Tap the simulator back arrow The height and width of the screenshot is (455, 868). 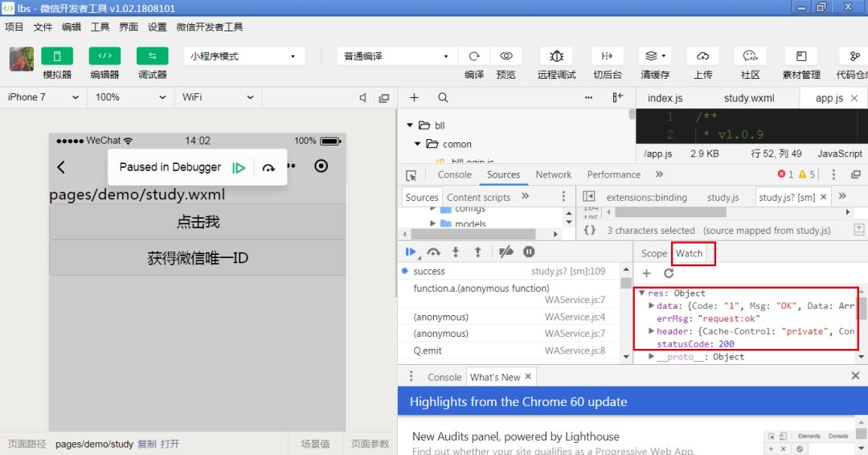point(61,166)
